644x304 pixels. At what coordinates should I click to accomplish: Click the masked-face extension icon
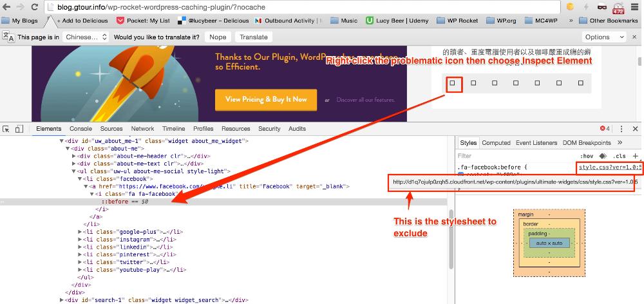tap(602, 7)
